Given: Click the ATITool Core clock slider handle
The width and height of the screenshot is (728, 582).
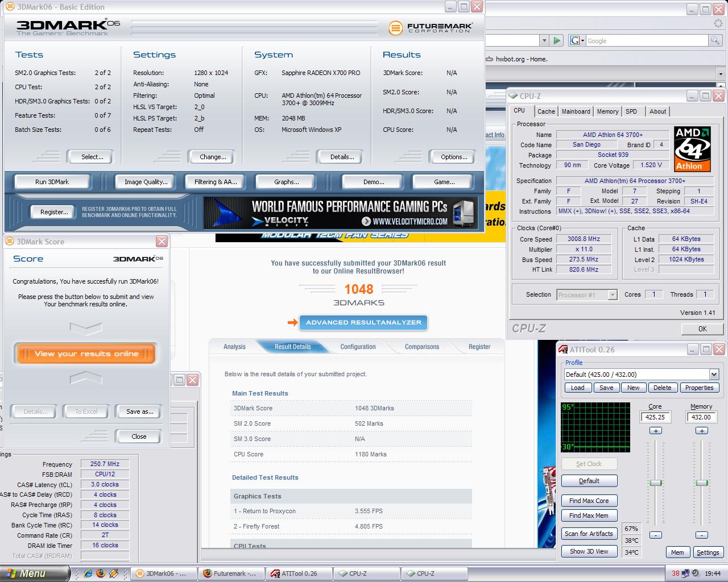Looking at the screenshot, I should coord(656,483).
